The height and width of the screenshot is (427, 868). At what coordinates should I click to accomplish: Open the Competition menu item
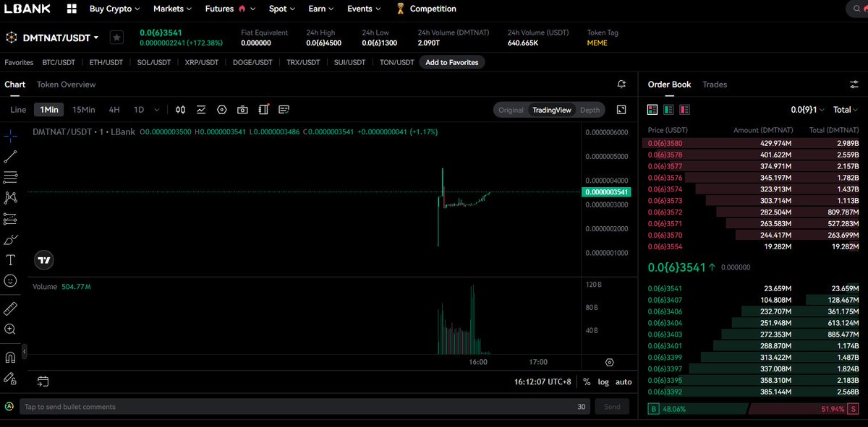tap(426, 9)
